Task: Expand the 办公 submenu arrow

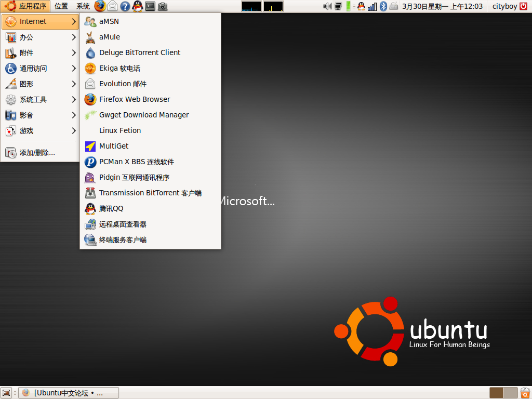Action: click(x=74, y=37)
